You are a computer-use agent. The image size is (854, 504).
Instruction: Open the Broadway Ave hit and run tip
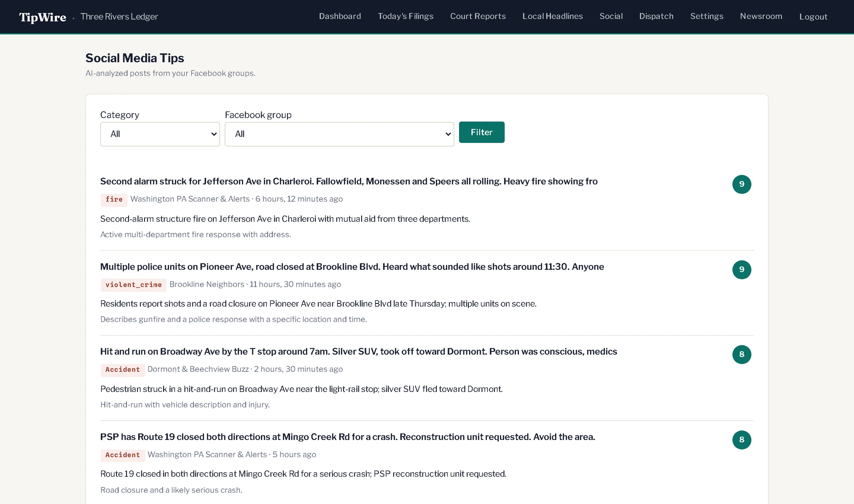pos(359,351)
